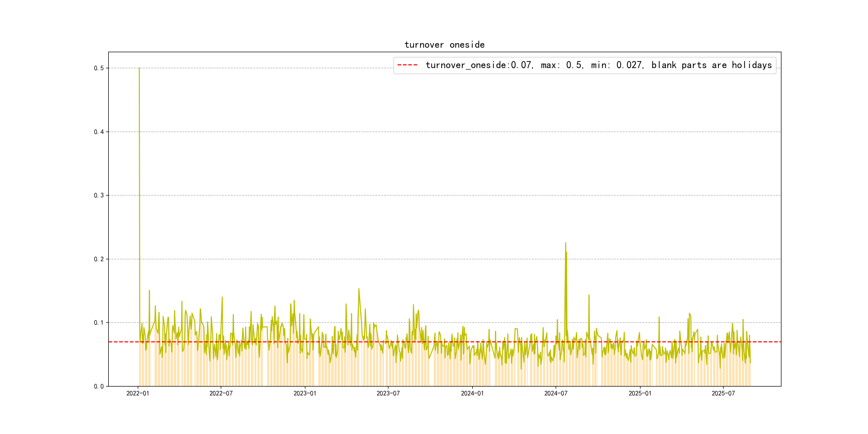Click the 0.3 y-axis tick label

click(99, 196)
